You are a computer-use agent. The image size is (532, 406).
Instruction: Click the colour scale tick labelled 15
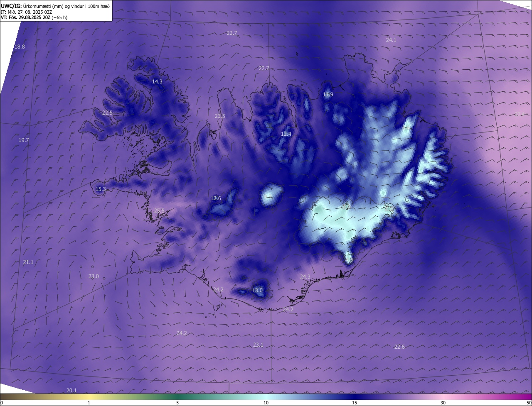click(x=355, y=403)
